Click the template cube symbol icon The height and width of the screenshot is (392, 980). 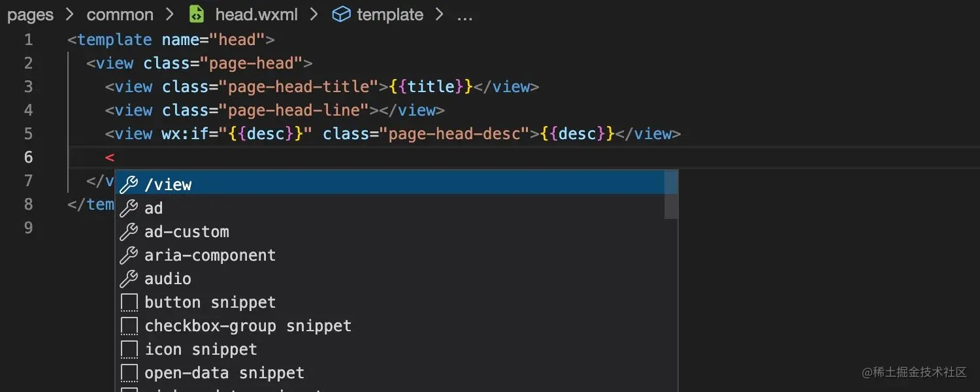pos(341,14)
